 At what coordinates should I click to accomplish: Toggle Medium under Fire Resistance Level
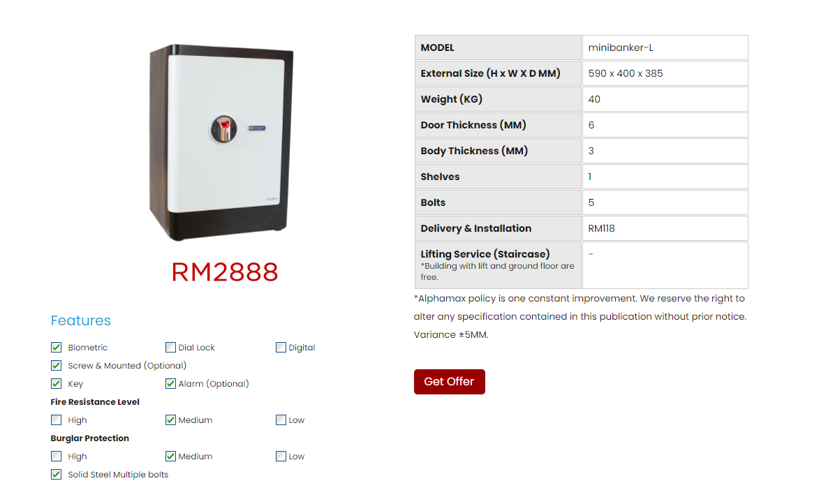pyautogui.click(x=170, y=420)
